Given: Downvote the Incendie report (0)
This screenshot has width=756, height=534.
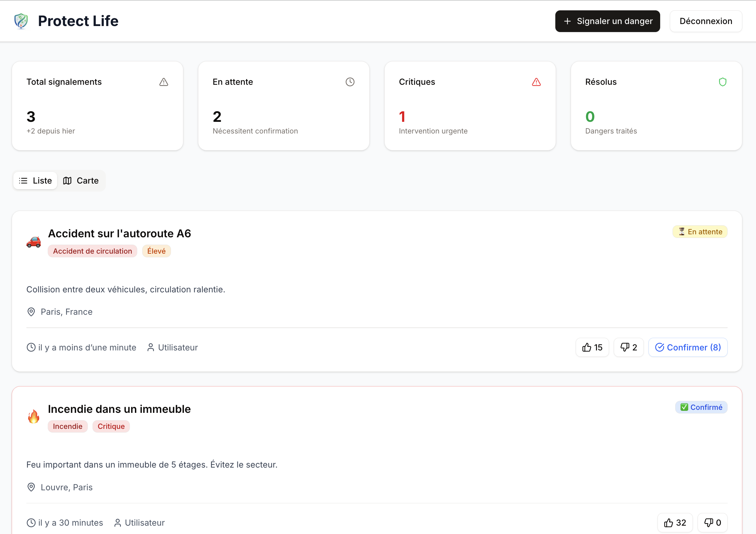Looking at the screenshot, I should 712,523.
